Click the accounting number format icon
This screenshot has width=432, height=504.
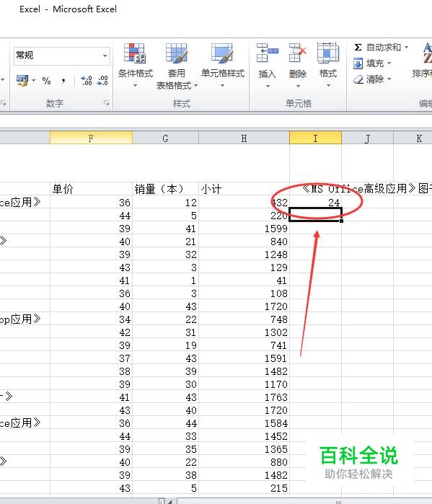(x=22, y=80)
